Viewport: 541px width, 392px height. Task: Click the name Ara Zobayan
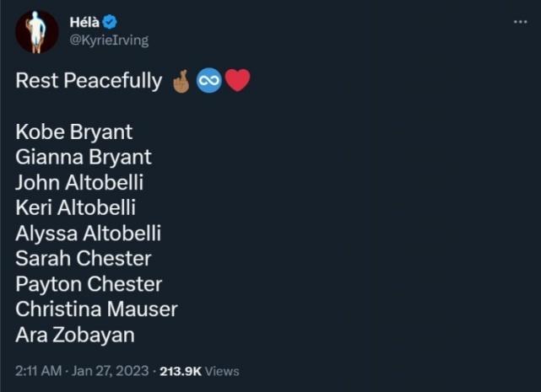tap(75, 335)
